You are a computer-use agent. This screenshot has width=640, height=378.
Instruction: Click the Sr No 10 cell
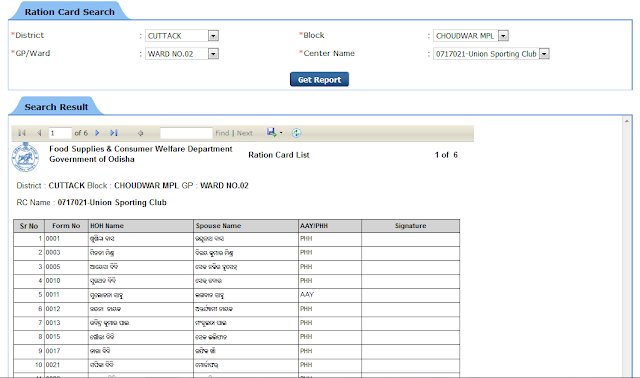(29, 365)
